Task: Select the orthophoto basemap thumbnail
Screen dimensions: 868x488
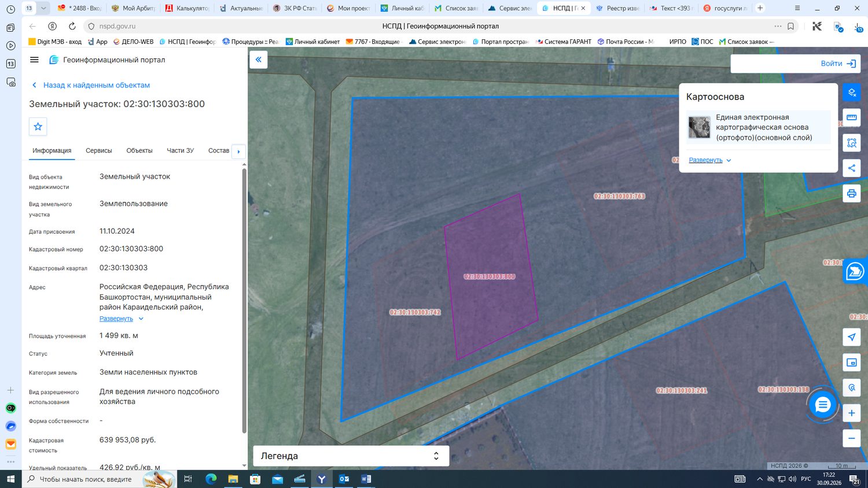Action: pos(699,127)
